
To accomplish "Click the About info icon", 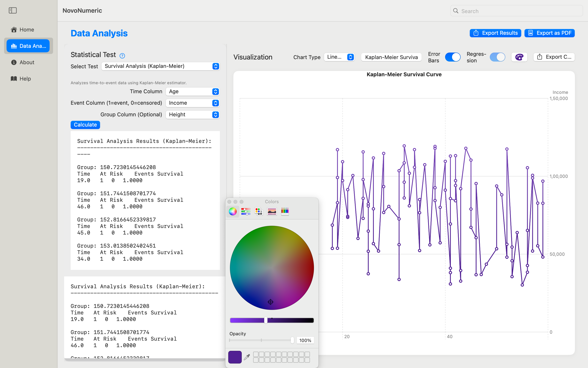I will [14, 62].
